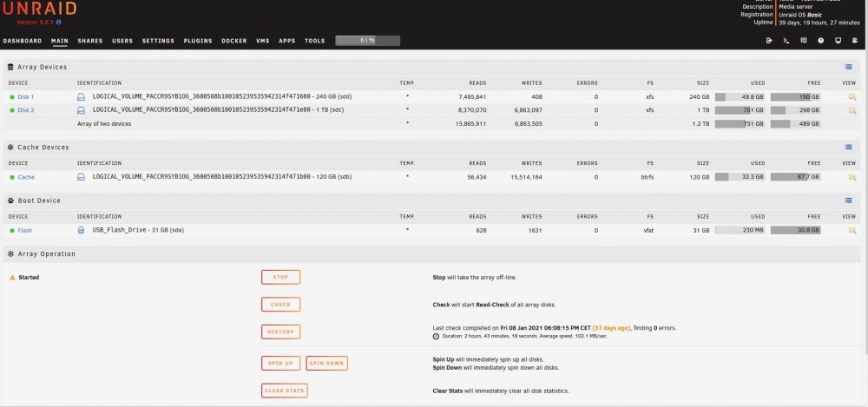Screen dimensions: 868x407
Task: Click the '37 days ago' text
Action: click(x=611, y=328)
